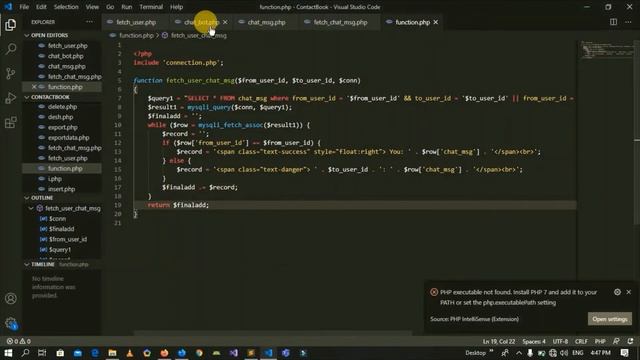Click the taskbar search magnifier
The height and width of the screenshot is (360, 640).
pyautogui.click(x=25, y=353)
